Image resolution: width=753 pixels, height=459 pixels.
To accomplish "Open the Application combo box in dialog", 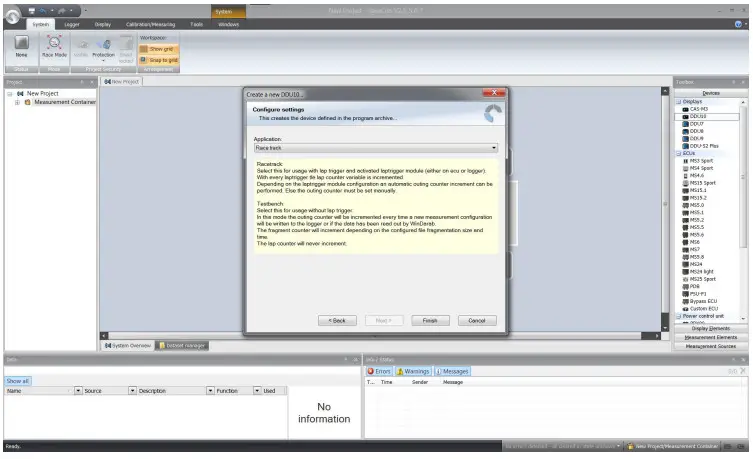I will pos(376,148).
